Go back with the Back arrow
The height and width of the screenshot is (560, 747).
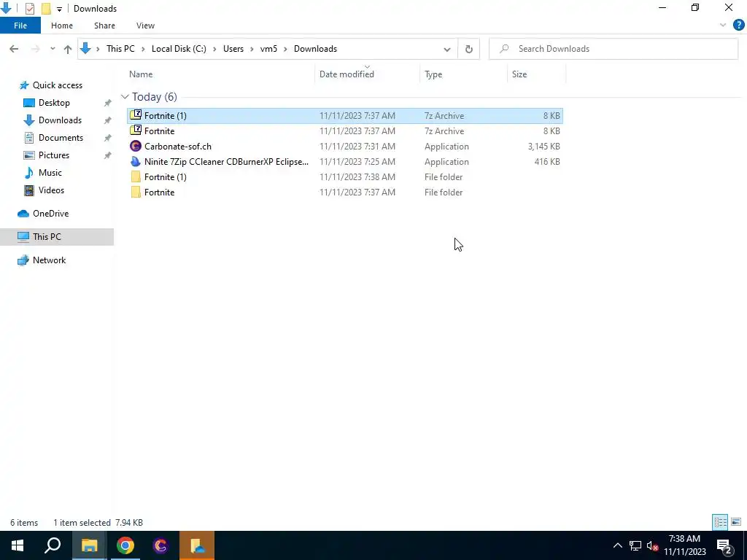point(14,49)
